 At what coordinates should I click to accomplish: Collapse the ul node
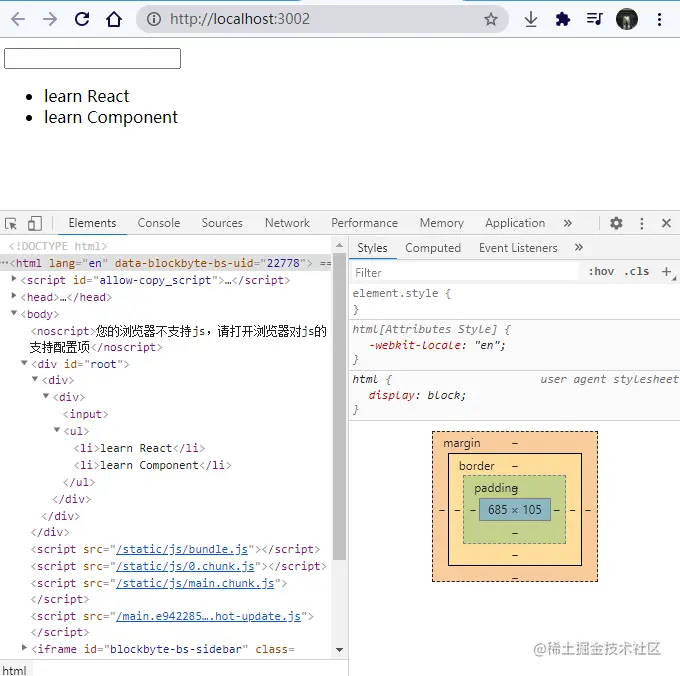point(57,430)
